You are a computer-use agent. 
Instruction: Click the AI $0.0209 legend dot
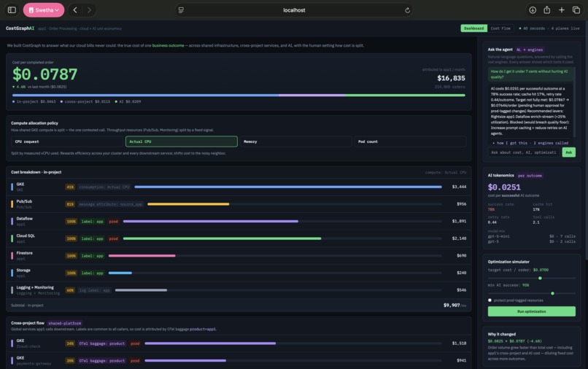[x=116, y=101]
